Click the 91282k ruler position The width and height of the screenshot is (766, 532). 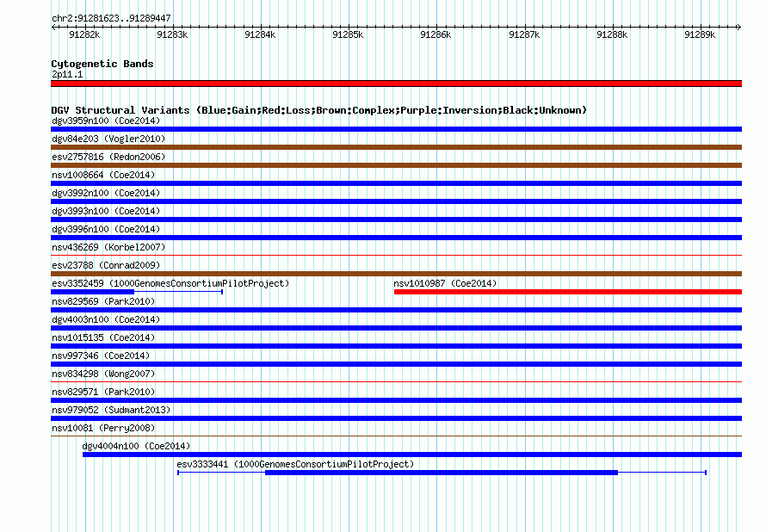84,34
